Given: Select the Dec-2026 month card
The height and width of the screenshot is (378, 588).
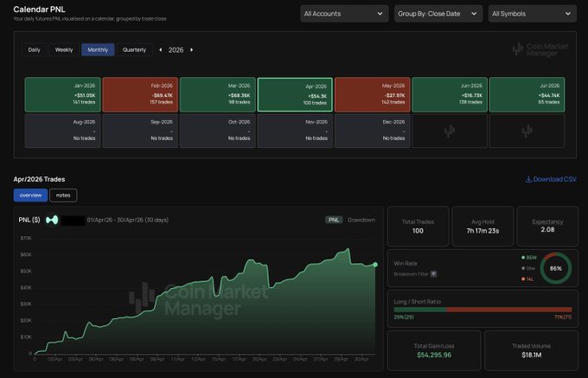Looking at the screenshot, I should pos(373,131).
